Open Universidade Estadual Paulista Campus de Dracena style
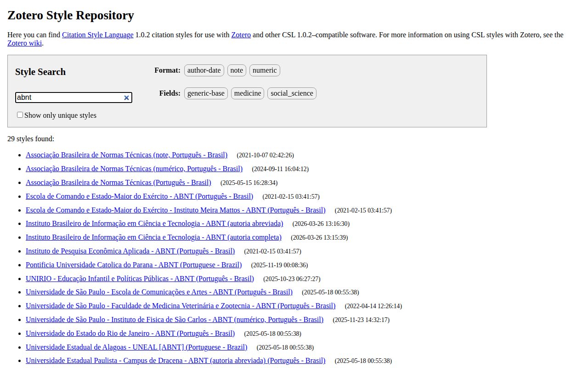The width and height of the screenshot is (588, 368). [x=175, y=361]
